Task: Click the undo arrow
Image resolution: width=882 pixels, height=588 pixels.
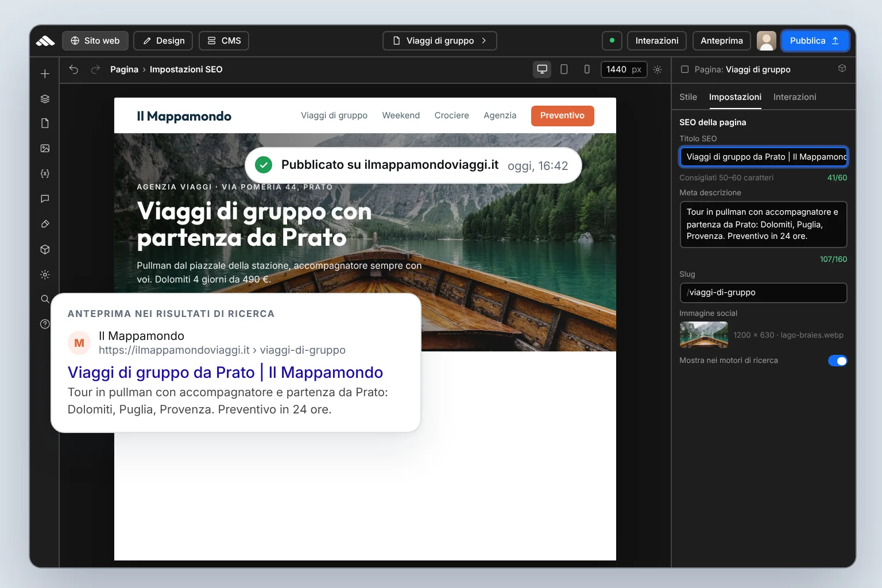Action: (x=73, y=69)
